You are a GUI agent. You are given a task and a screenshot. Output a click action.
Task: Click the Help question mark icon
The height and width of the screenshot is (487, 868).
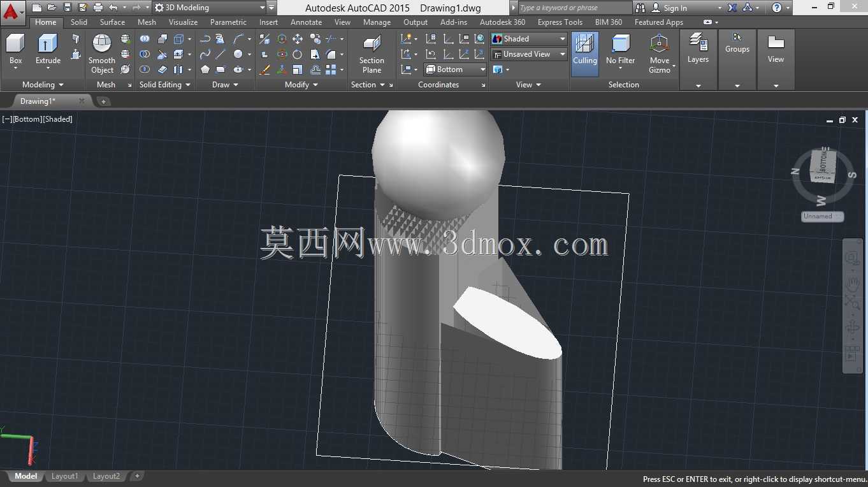(776, 8)
